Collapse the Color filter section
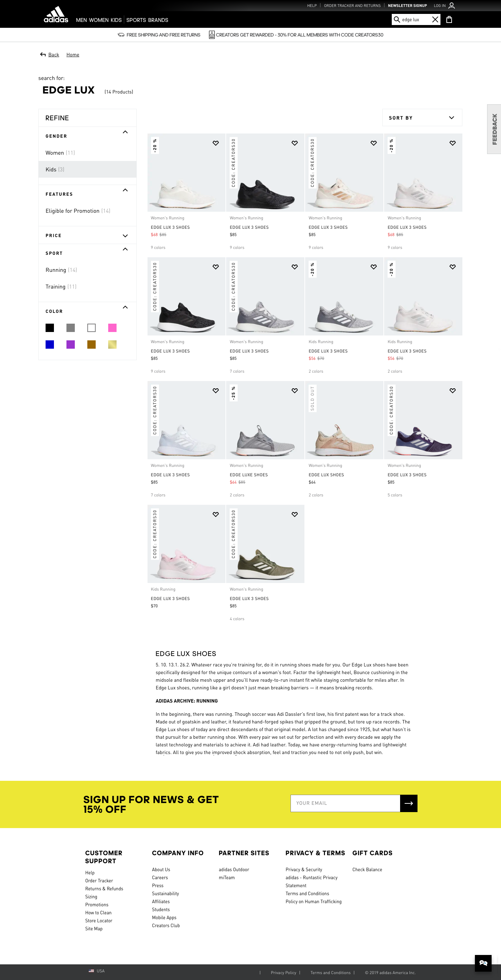The width and height of the screenshot is (501, 980). [125, 307]
